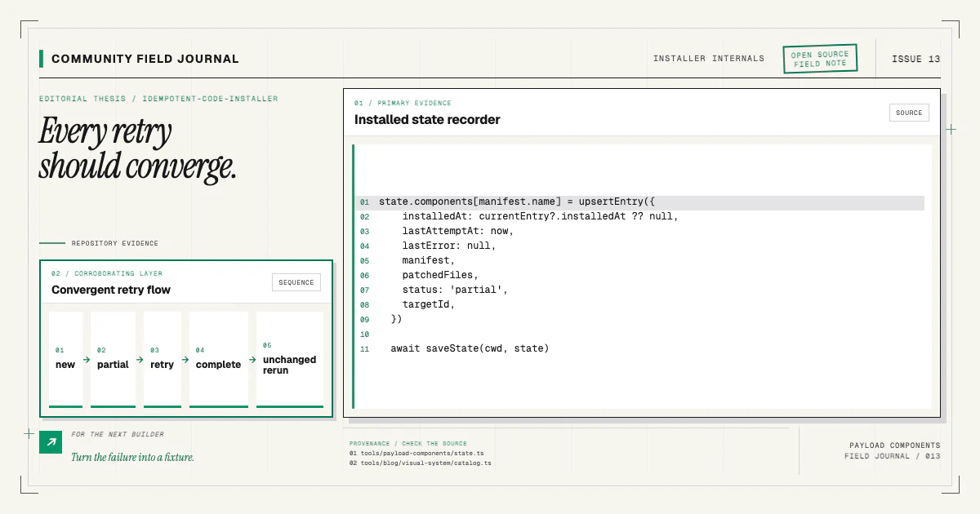Viewport: 980px width, 514px height.
Task: Select the 'unchanged rerun' step card
Action: 290,359
